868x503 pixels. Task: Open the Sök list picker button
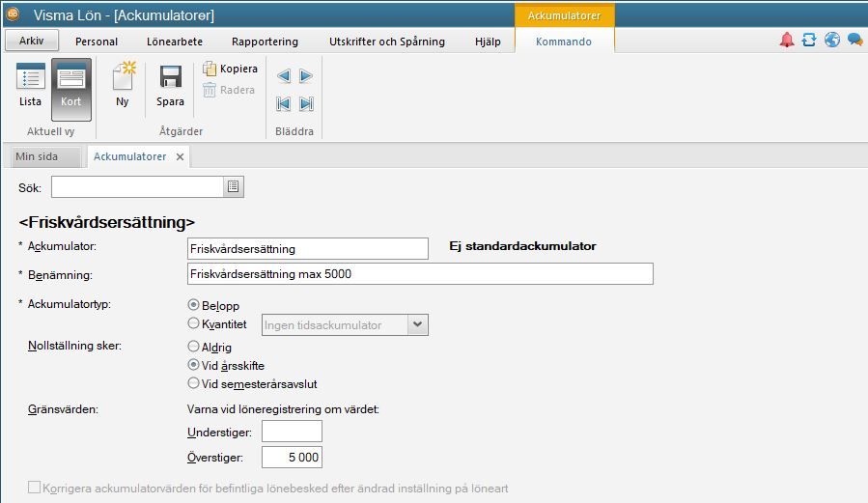(x=234, y=186)
